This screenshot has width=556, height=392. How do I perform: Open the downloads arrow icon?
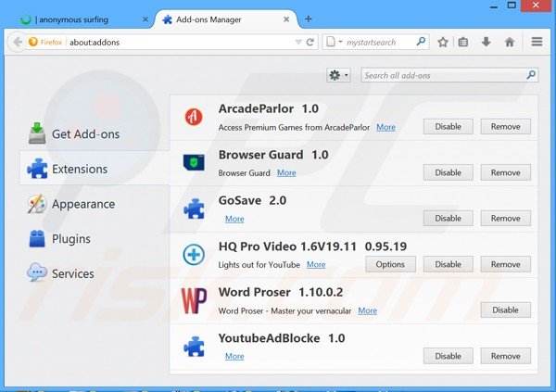(x=486, y=42)
